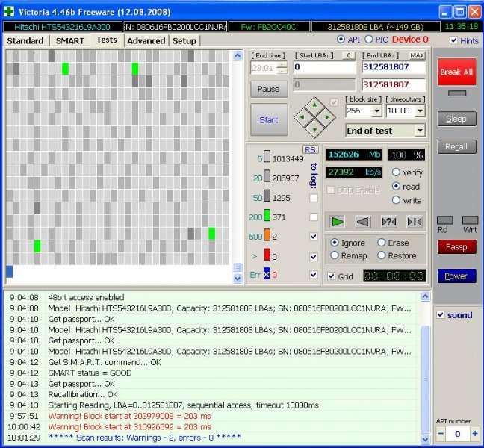This screenshot has height=448, width=484.
Task: Increase API number with plus button
Action: click(x=474, y=434)
